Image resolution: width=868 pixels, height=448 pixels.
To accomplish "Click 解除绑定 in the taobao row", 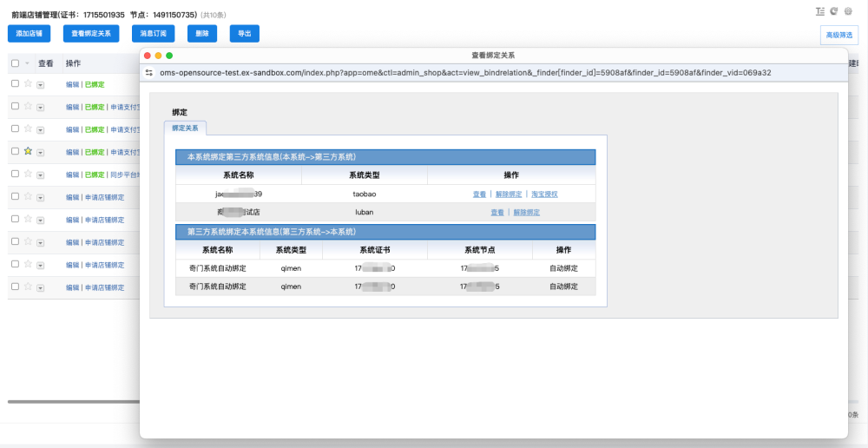I will [509, 194].
